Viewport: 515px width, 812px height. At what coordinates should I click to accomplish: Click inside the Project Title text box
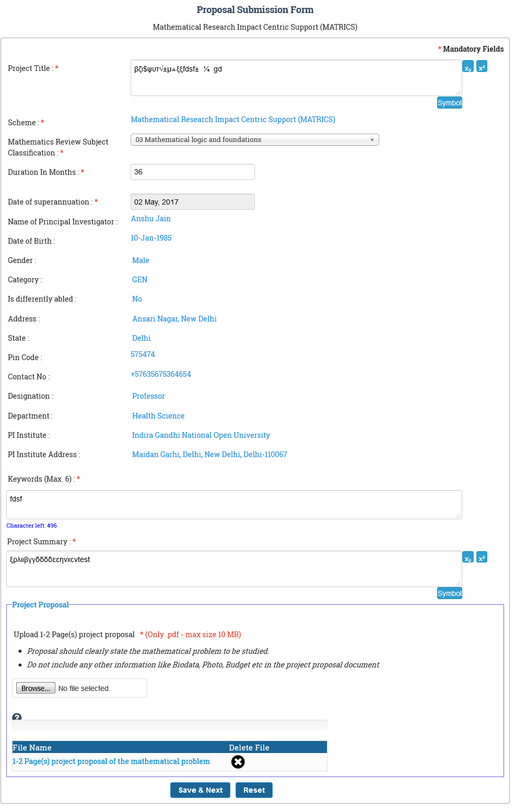pyautogui.click(x=296, y=78)
